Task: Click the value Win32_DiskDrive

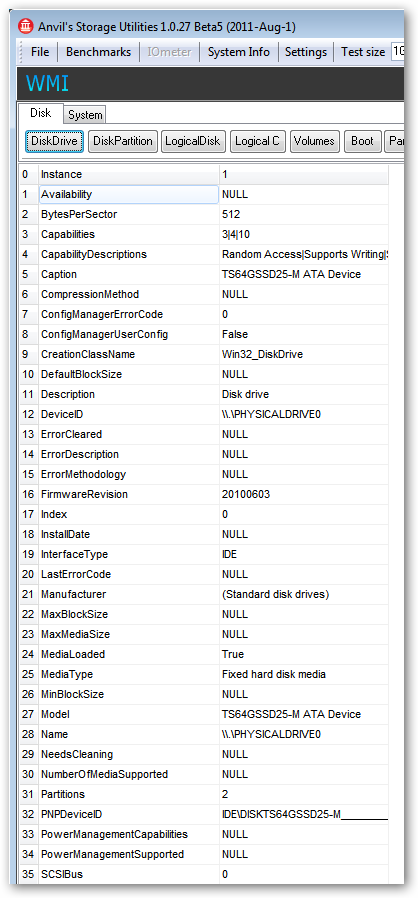Action: click(262, 354)
